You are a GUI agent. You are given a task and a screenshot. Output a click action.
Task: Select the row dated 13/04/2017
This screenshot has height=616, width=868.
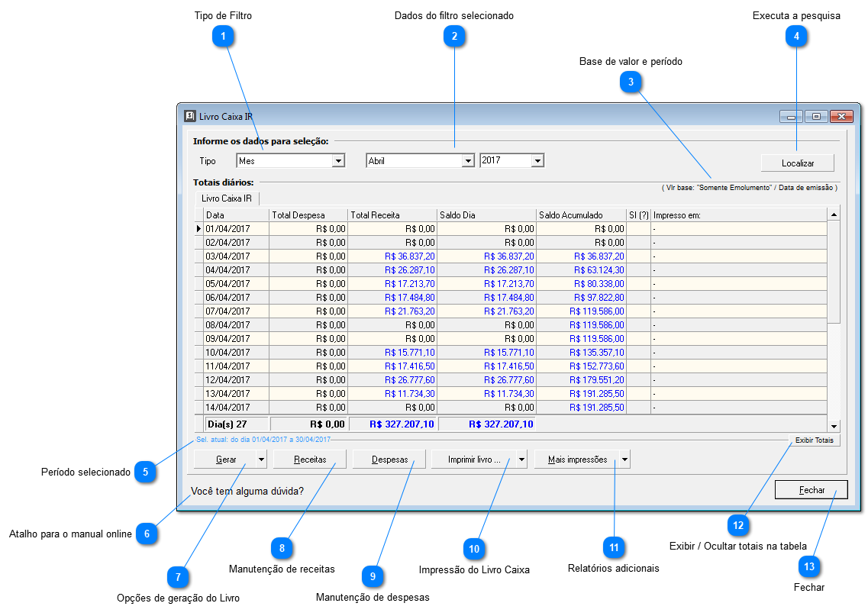(x=511, y=394)
